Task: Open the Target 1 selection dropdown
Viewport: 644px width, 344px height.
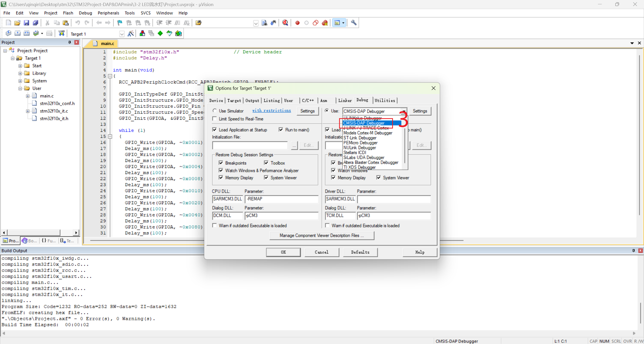Action: coord(122,34)
